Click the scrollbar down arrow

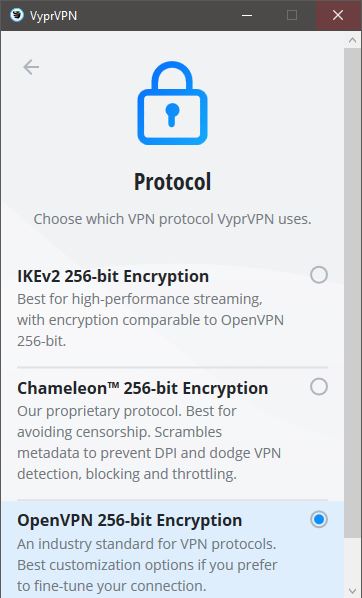352,590
